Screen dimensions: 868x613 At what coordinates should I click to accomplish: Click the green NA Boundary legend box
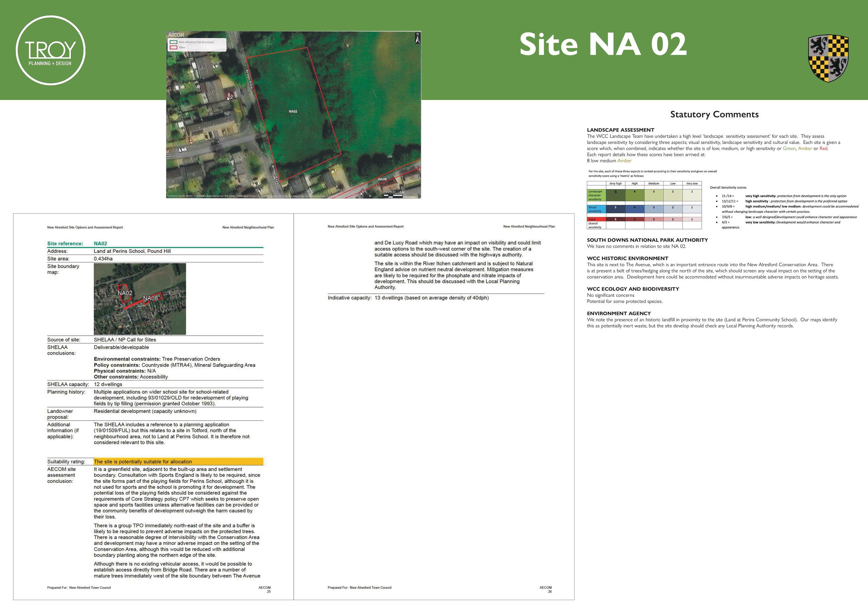173,42
